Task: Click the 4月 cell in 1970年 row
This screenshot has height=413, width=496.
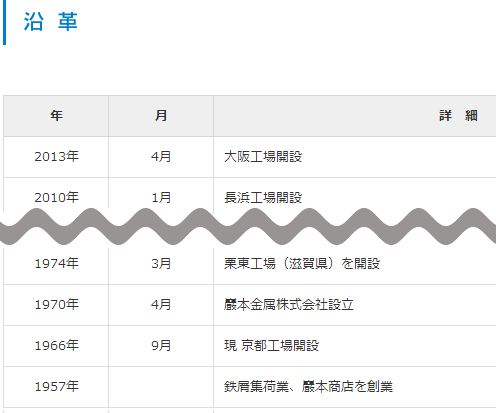Action: [x=161, y=304]
